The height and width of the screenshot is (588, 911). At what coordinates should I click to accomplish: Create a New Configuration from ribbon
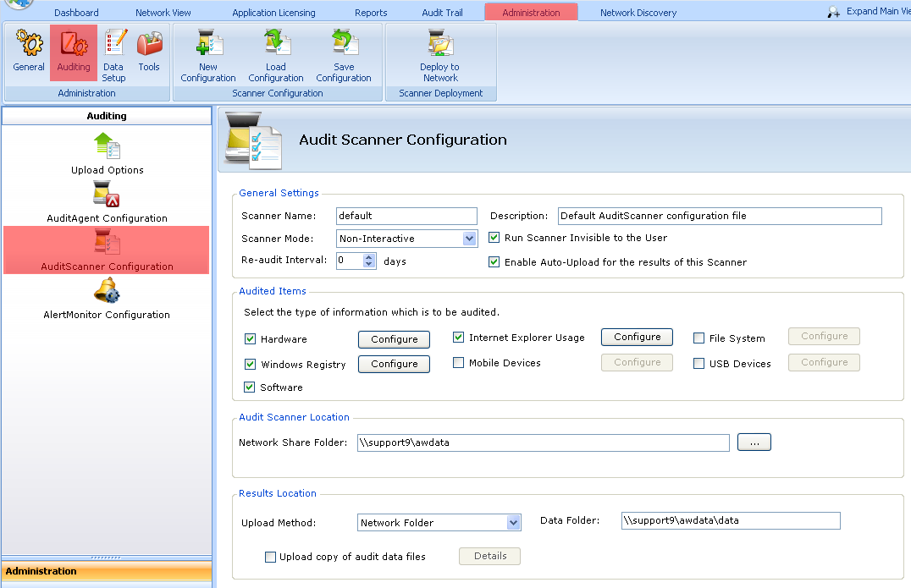(208, 56)
